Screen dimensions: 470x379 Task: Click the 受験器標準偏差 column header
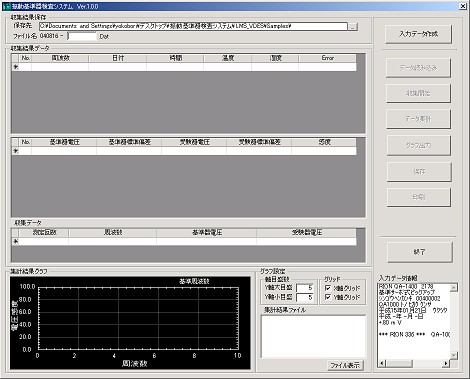259,142
